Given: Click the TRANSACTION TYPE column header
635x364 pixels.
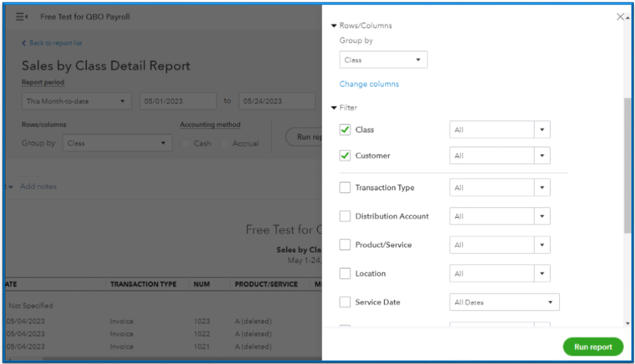Looking at the screenshot, I should pos(143,284).
